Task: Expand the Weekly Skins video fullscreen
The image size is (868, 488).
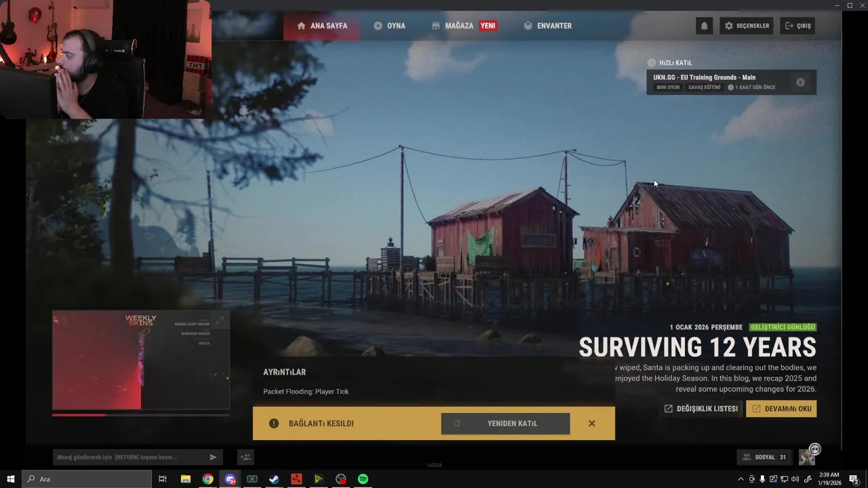Action: point(220,321)
